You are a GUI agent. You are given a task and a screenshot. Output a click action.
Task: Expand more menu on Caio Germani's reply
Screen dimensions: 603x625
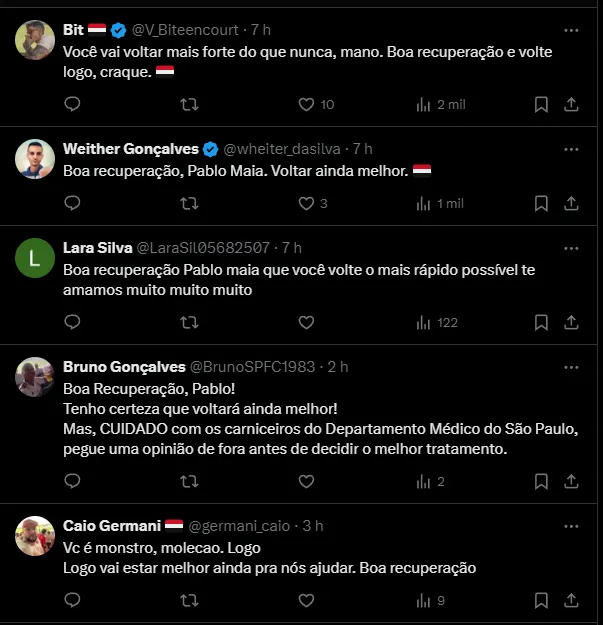(571, 525)
